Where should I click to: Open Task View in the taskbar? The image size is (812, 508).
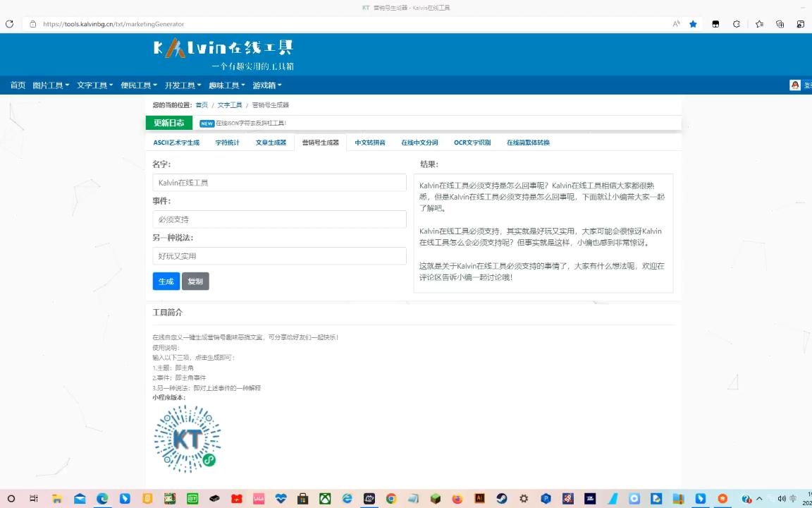pyautogui.click(x=34, y=499)
